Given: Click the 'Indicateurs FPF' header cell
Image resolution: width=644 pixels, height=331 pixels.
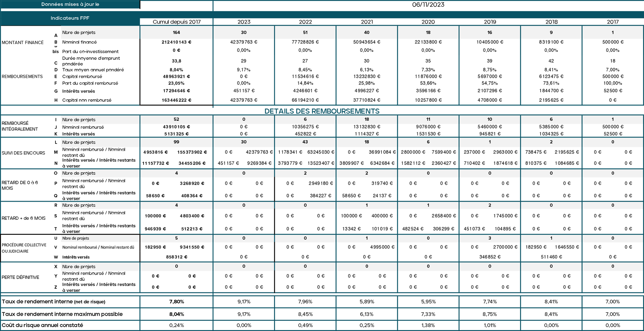Looking at the screenshot, I should tap(70, 18).
